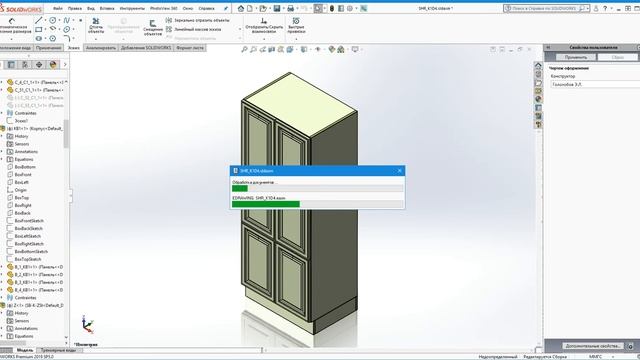The image size is (640, 360).
Task: Click the EDRAWING progress bar
Action: [318, 204]
